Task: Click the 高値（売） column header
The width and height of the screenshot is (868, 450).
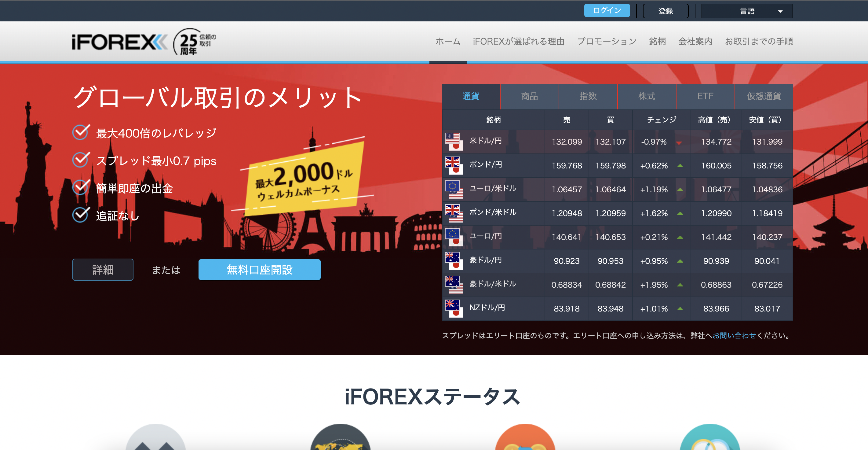Action: [x=716, y=120]
